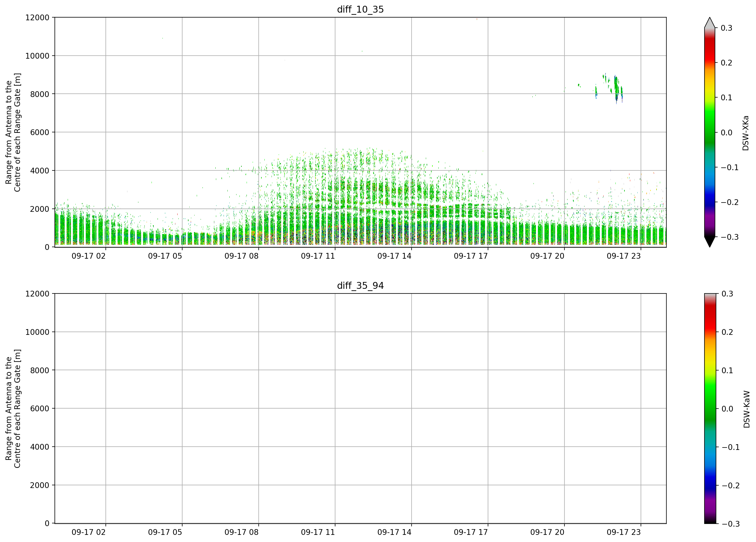Click the 09-17 17 time label under diff_10_35
Image resolution: width=756 pixels, height=542 pixels.
coord(471,256)
